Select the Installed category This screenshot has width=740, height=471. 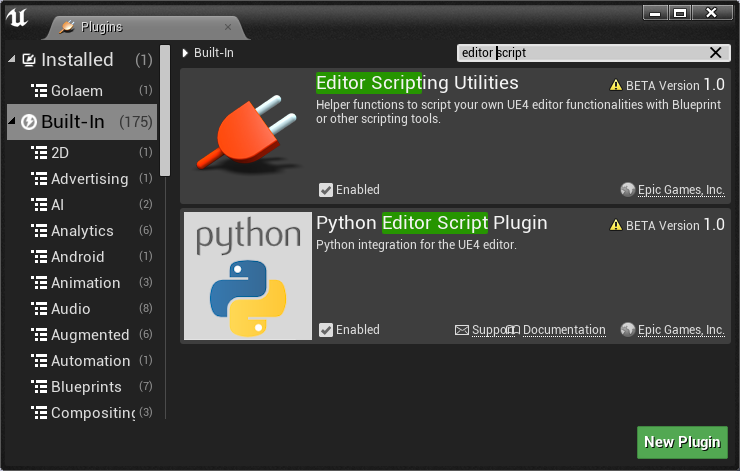(x=82, y=60)
